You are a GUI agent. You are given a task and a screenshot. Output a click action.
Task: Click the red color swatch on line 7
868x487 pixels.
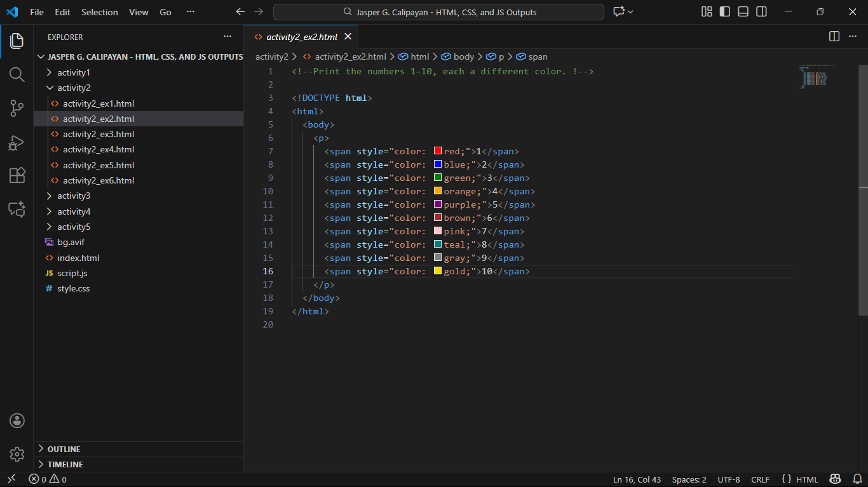pos(437,151)
